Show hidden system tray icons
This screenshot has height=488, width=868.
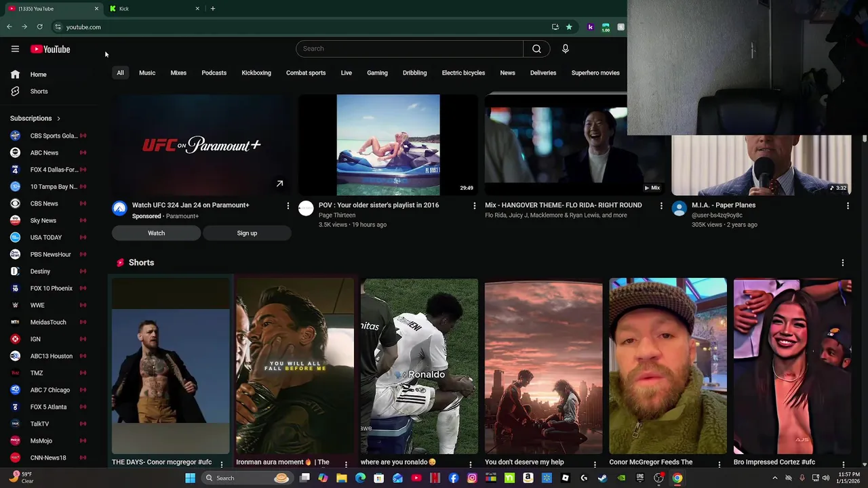tap(775, 478)
